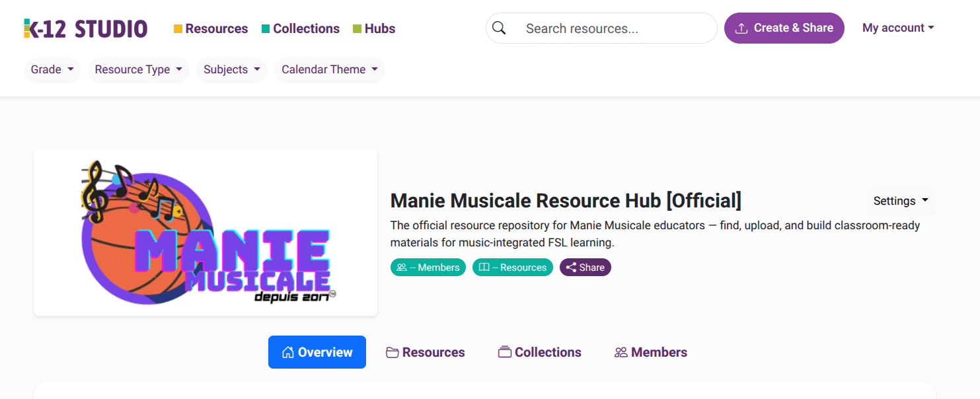Go to Collections in the top navigation
Image resolution: width=980 pixels, height=399 pixels.
301,28
